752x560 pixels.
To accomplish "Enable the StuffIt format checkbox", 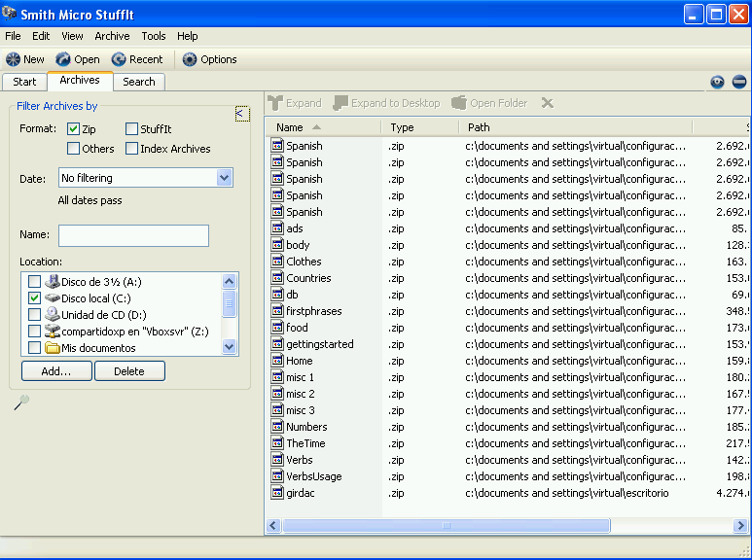I will tap(131, 128).
